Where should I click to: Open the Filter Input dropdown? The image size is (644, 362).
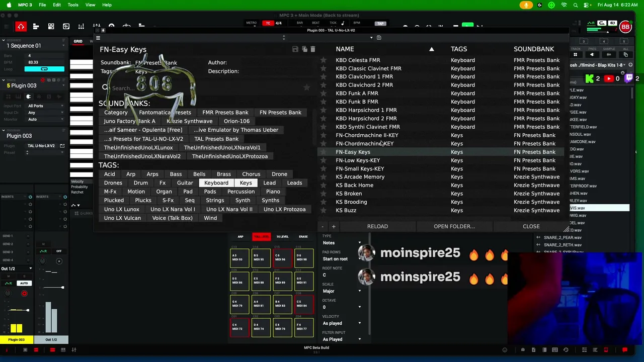(x=342, y=339)
